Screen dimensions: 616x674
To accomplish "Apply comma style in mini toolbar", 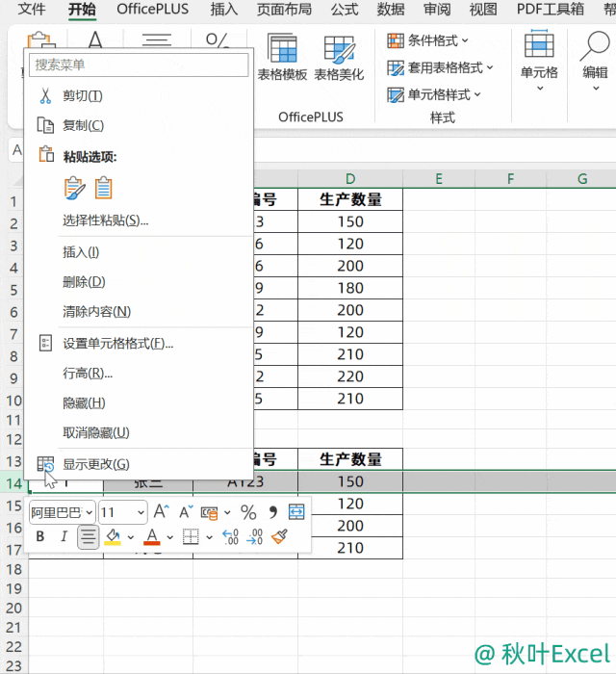I will pyautogui.click(x=272, y=512).
